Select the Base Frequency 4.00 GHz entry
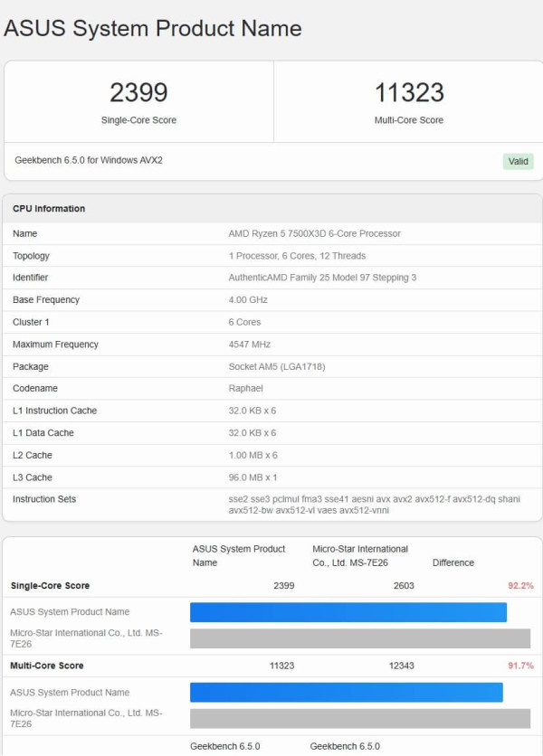The width and height of the screenshot is (543, 756). [x=247, y=299]
